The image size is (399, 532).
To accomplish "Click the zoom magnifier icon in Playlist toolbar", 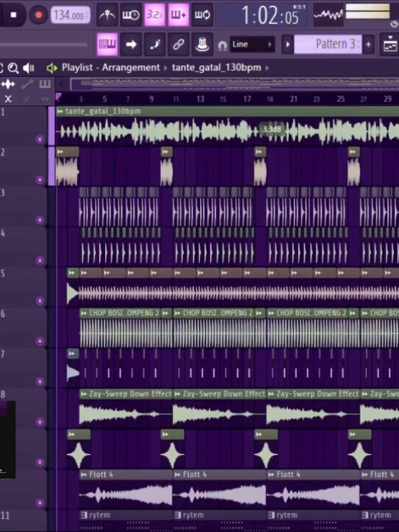I will click(13, 68).
